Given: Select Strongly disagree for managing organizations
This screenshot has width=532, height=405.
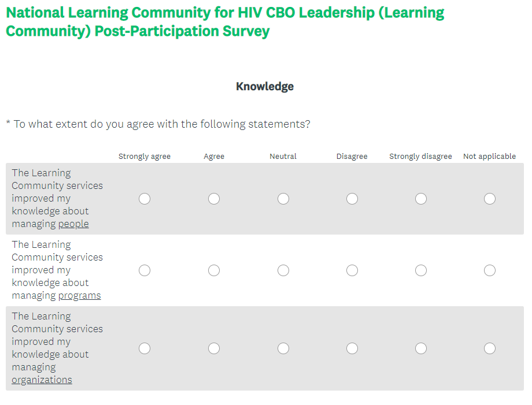Looking at the screenshot, I should coord(421,348).
